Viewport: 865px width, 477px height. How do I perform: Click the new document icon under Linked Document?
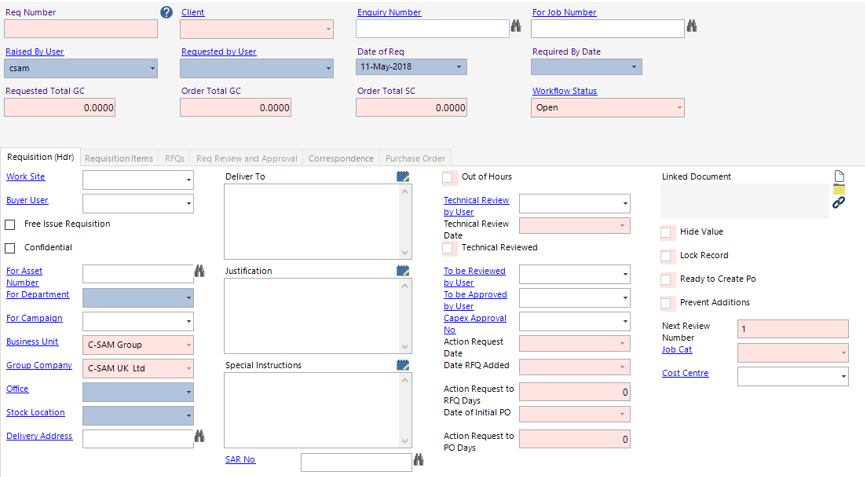point(839,176)
